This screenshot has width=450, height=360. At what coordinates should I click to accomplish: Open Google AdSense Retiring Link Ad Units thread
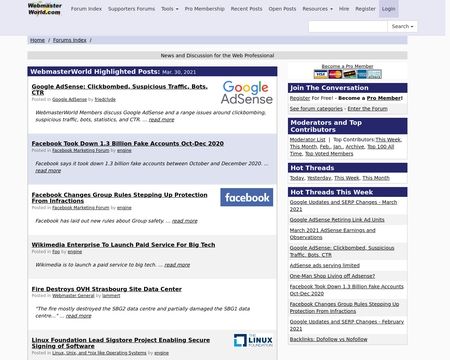337,220
